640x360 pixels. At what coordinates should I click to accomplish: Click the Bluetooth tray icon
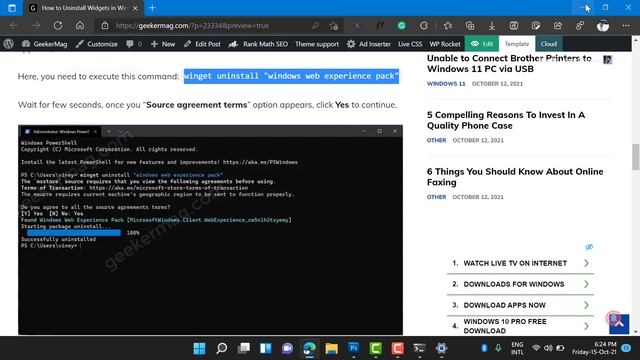pyautogui.click(x=484, y=348)
